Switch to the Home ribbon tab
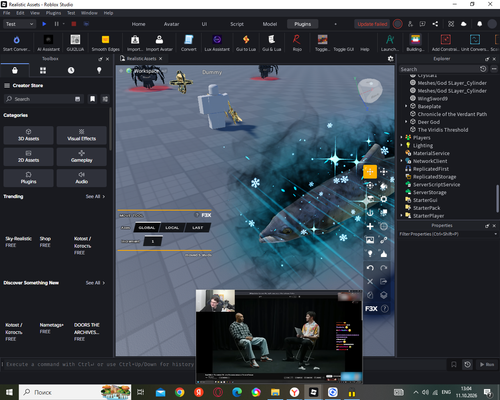 point(138,24)
